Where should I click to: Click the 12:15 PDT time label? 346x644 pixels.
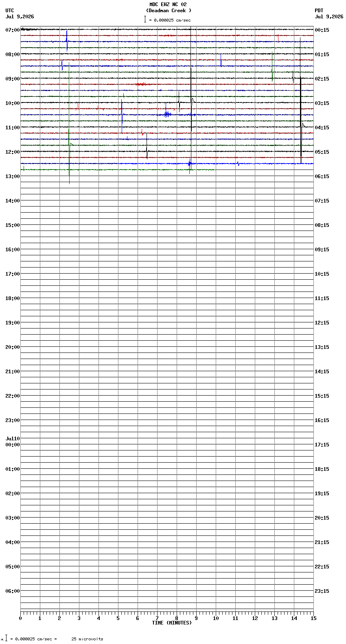tap(322, 323)
